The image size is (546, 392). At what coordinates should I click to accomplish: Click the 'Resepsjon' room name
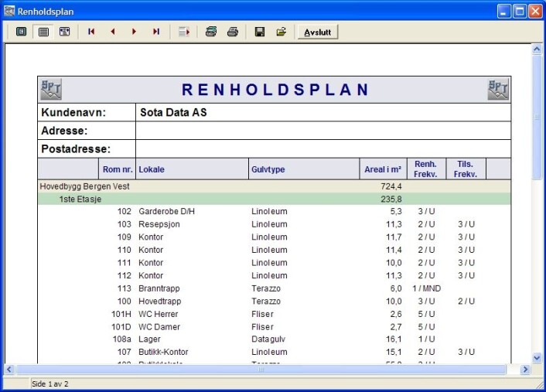pos(159,224)
